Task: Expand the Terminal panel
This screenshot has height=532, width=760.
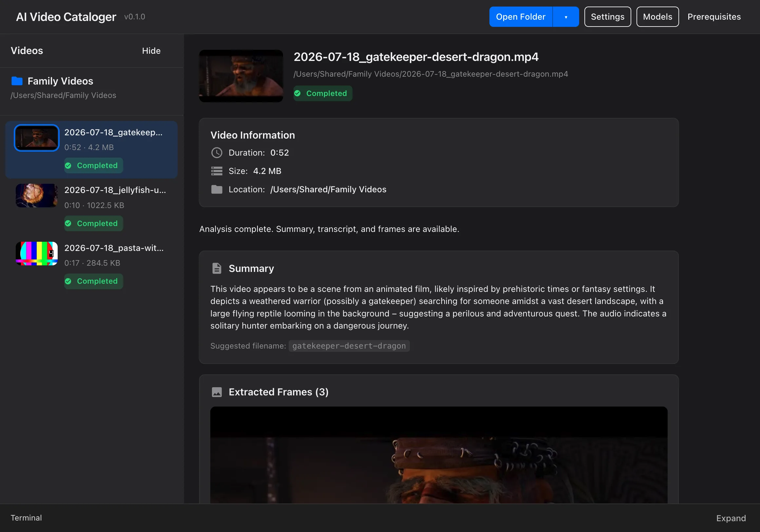Action: (731, 518)
